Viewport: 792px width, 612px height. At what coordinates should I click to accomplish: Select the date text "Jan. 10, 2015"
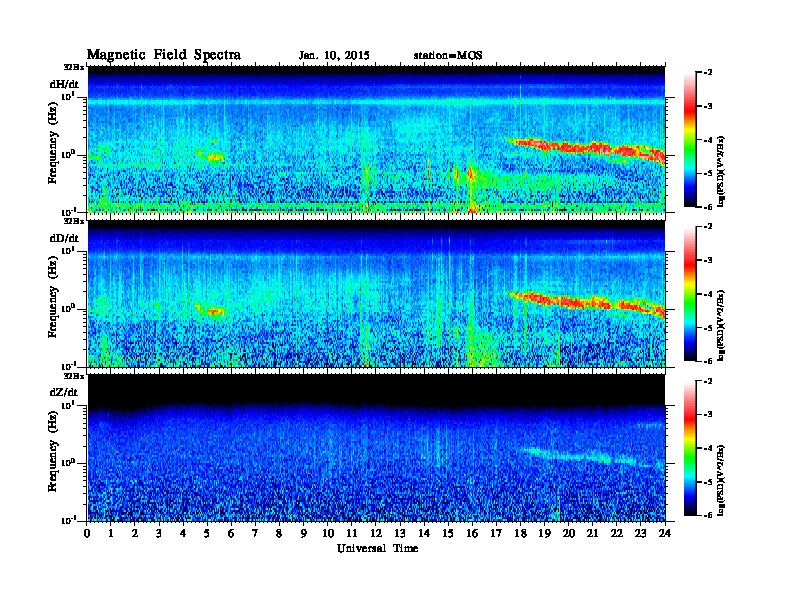click(334, 56)
